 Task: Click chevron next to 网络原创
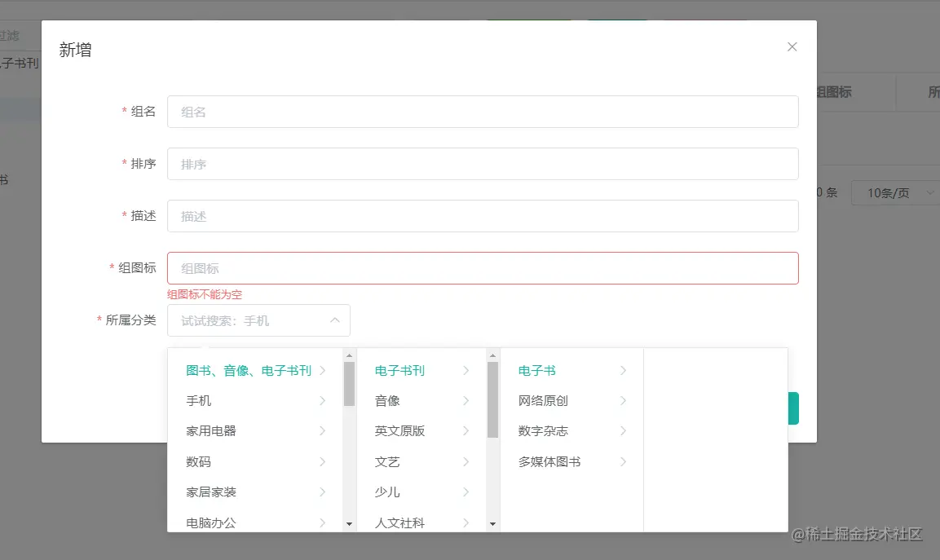click(623, 400)
